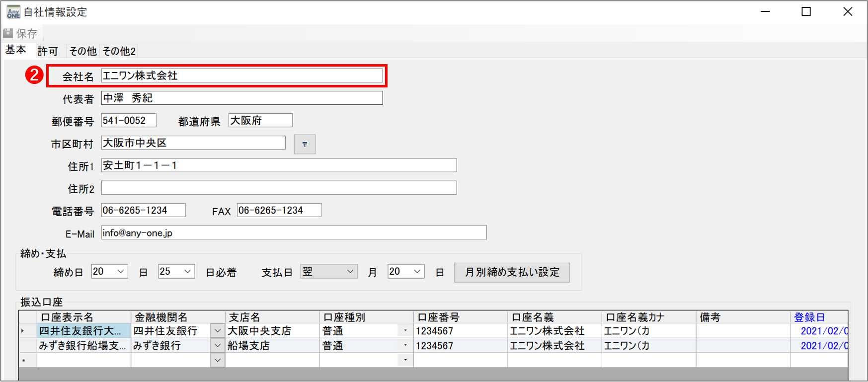Click the Save (保存) floppy disk icon
868x382 pixels.
point(8,33)
